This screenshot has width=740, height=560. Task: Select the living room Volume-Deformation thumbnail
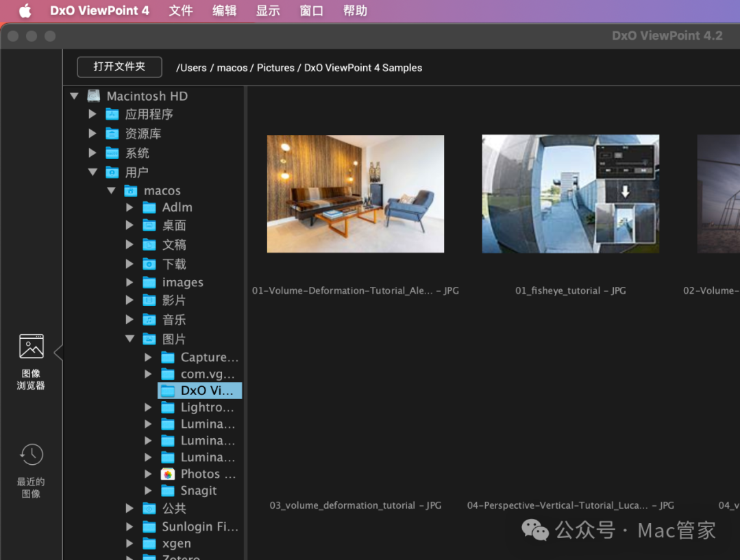pos(355,194)
